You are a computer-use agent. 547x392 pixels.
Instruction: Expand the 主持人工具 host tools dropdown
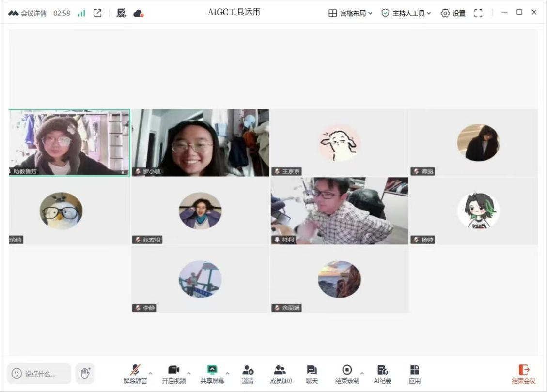pos(406,14)
